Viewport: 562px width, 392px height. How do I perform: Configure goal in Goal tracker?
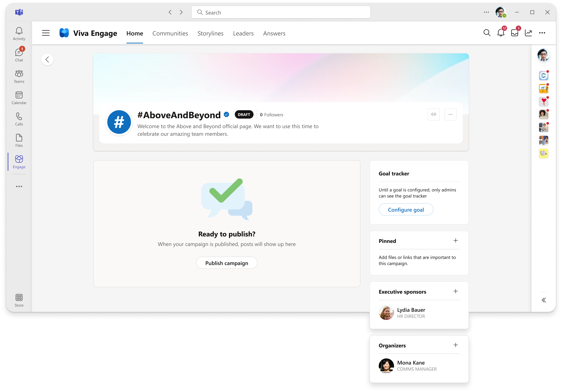[406, 209]
